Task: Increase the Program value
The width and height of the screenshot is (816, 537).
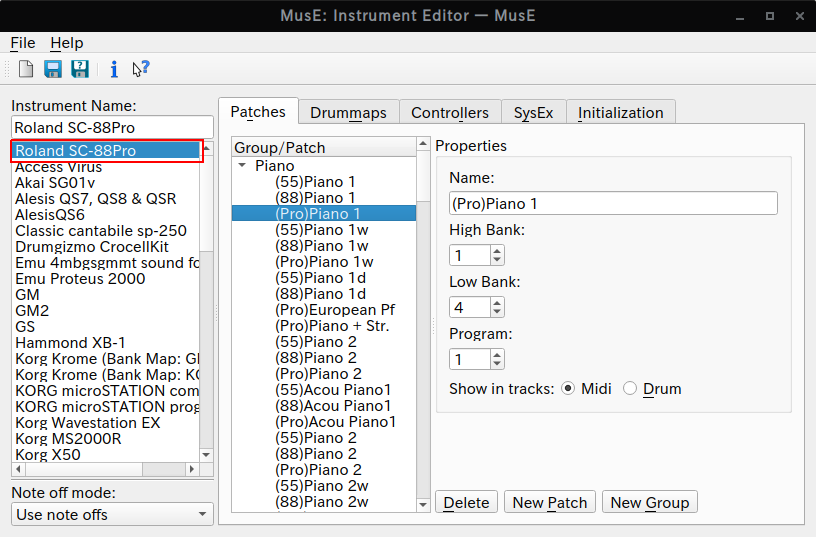Action: click(497, 355)
